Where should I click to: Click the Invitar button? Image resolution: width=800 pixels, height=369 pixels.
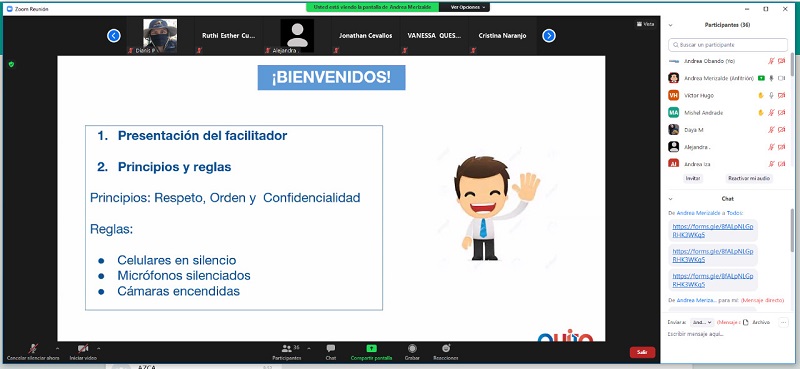[x=693, y=179]
